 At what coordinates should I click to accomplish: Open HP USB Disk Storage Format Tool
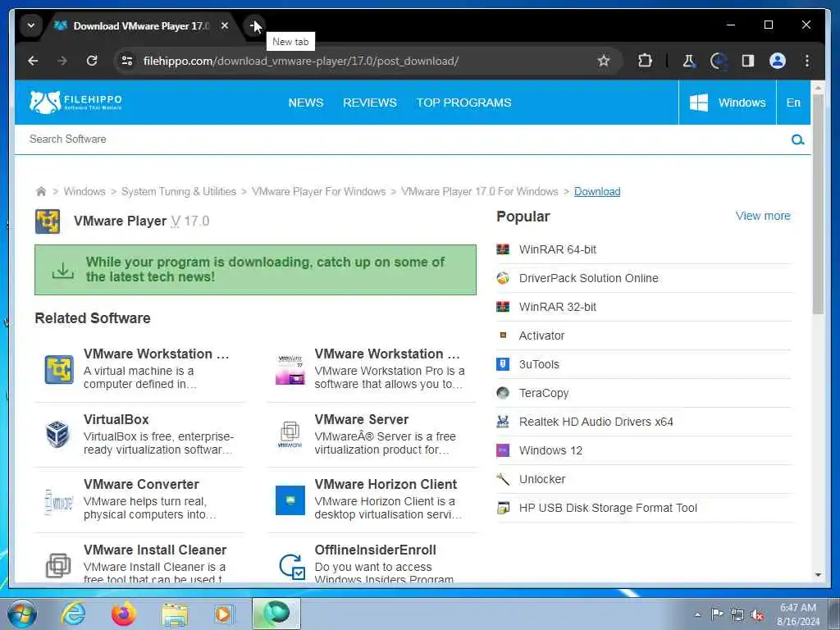click(x=608, y=508)
